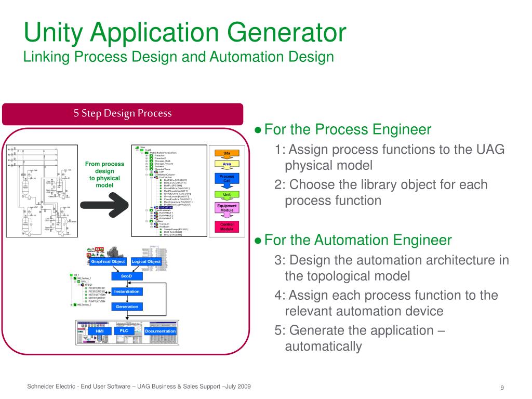The height and width of the screenshot is (399, 532).
Task: Click step 5 'Generate the application' text
Action: (x=360, y=338)
